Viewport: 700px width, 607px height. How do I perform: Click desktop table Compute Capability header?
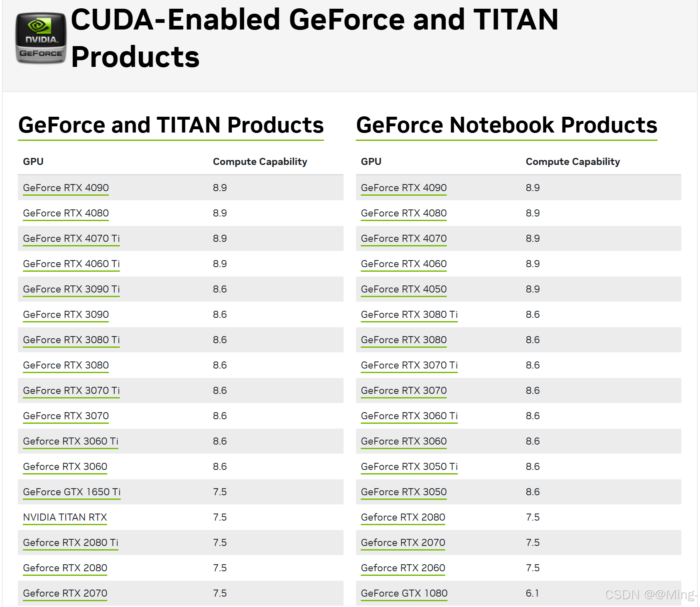coord(260,162)
